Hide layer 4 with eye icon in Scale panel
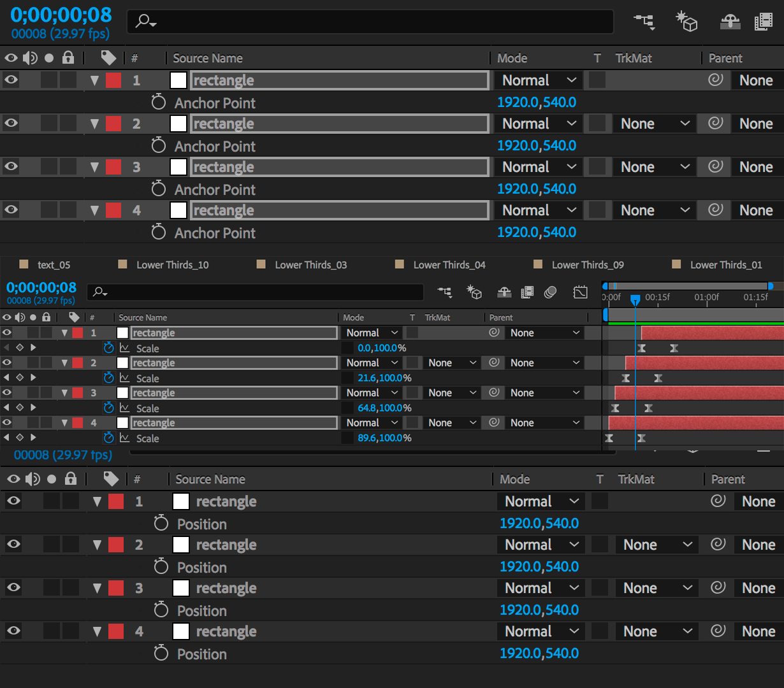This screenshot has width=784, height=688. [6, 422]
